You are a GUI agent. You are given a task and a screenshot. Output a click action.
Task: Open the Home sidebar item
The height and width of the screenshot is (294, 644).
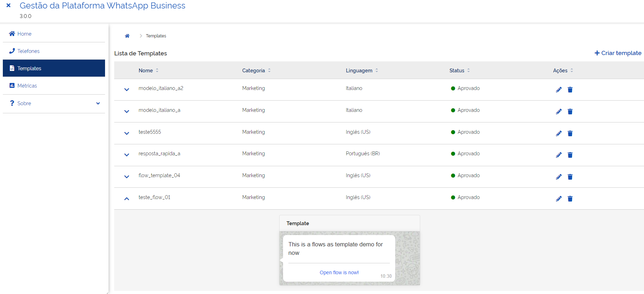(24, 34)
